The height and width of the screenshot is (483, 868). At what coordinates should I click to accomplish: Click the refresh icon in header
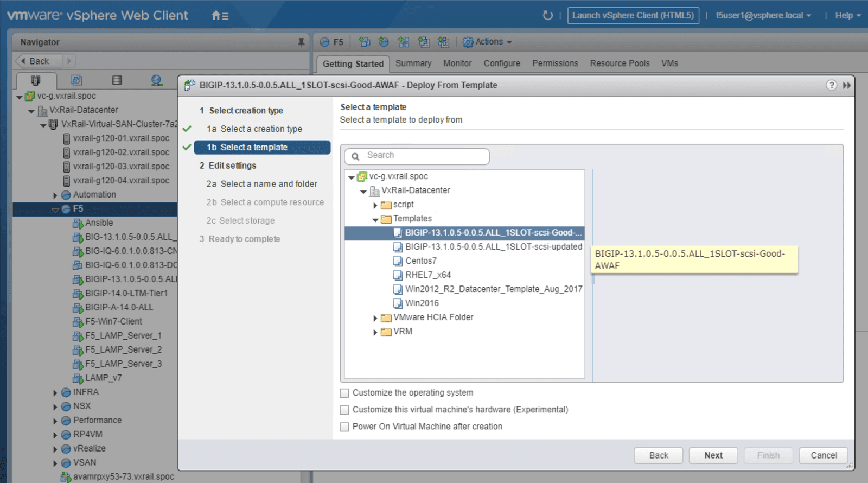(x=547, y=16)
